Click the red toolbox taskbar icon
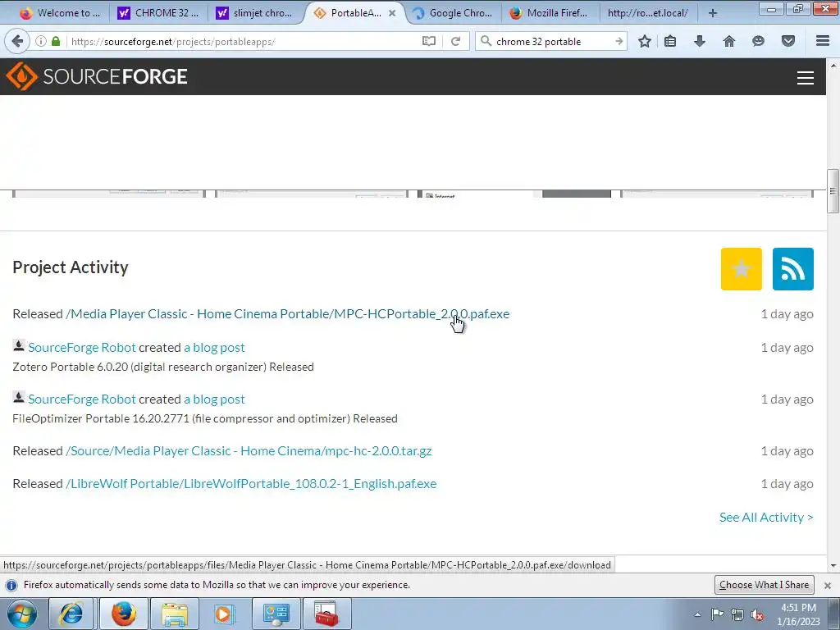 point(326,614)
